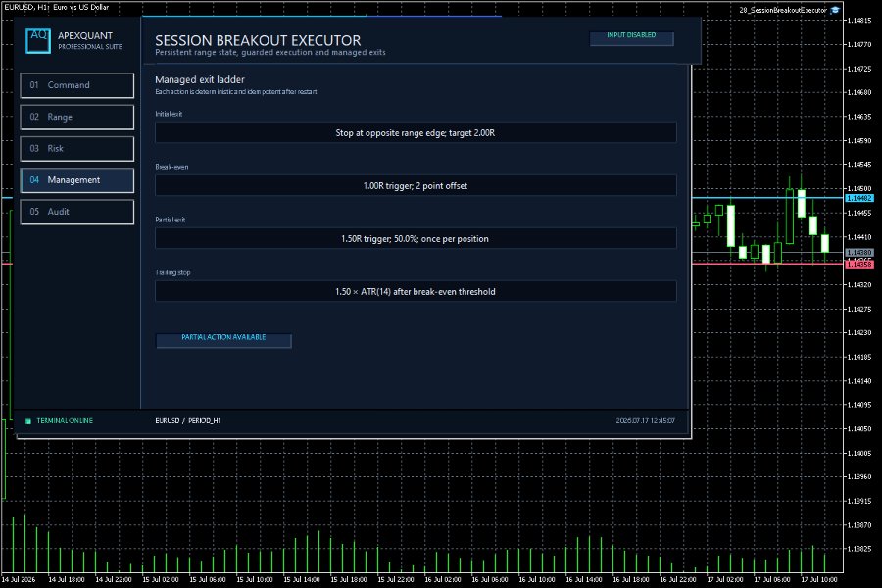Click the 17 Jul 10:00 time axis label
This screenshot has height=588, width=882.
click(x=818, y=579)
